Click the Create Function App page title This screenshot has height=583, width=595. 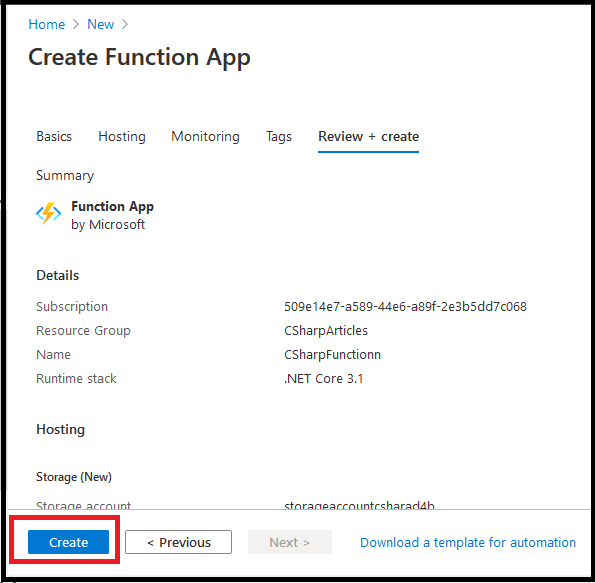(x=139, y=57)
